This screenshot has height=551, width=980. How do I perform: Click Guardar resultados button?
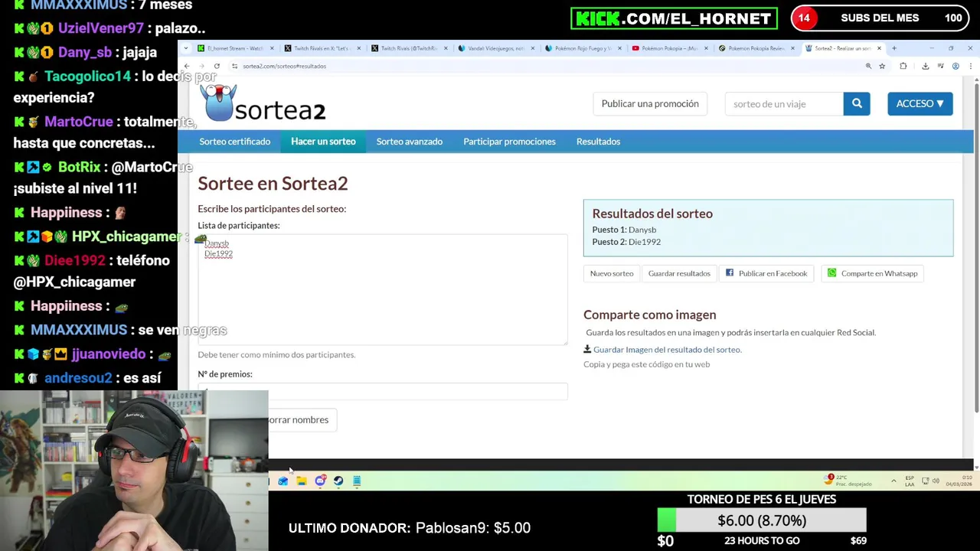(x=679, y=273)
